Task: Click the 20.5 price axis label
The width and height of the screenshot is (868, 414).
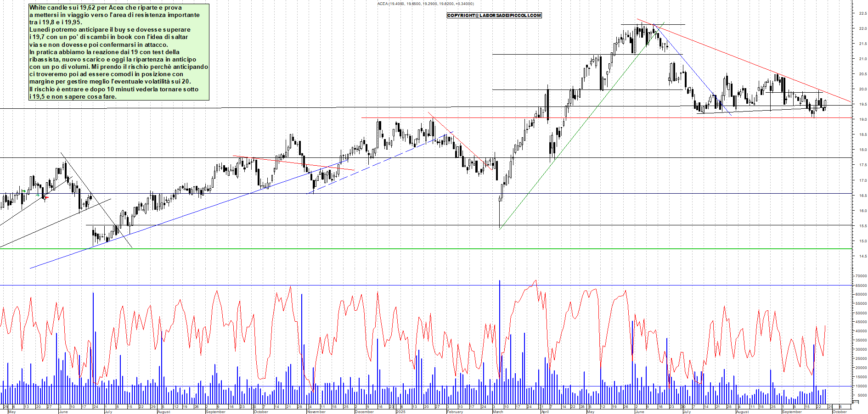Action: (862, 74)
